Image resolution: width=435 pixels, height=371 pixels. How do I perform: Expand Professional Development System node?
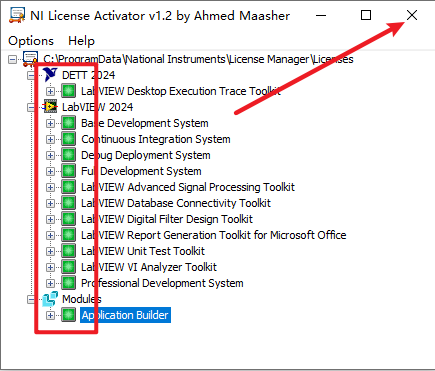(x=50, y=283)
